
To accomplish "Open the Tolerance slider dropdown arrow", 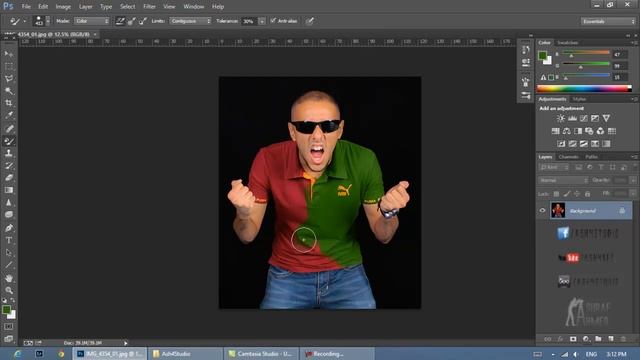I will (262, 21).
